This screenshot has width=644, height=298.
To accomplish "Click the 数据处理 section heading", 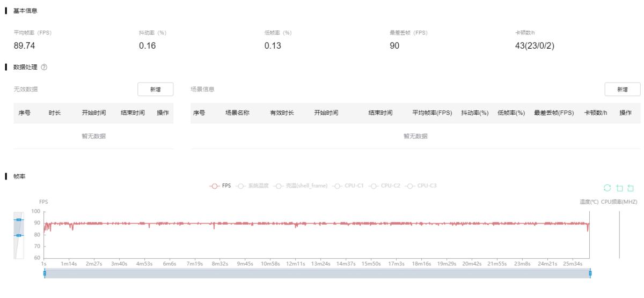I will point(25,68).
